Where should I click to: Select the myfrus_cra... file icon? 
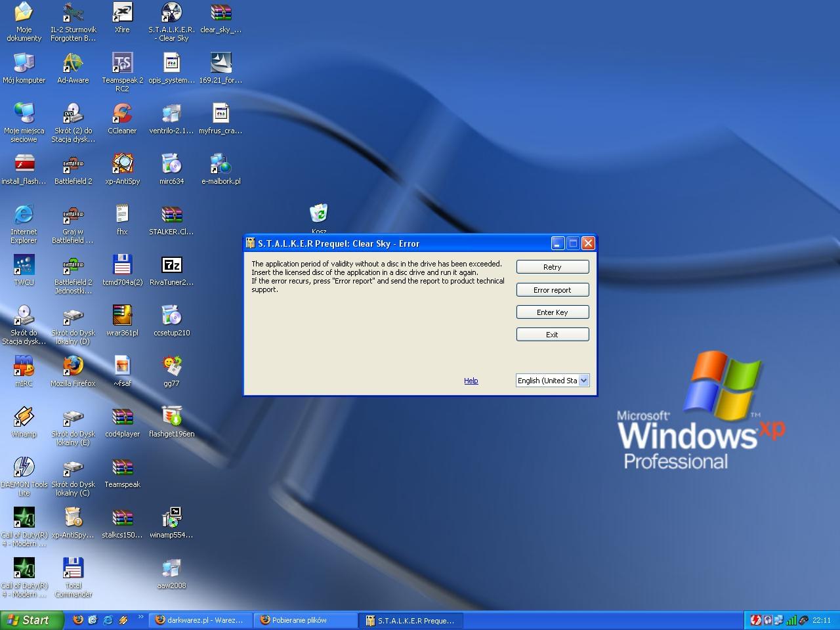pos(220,119)
